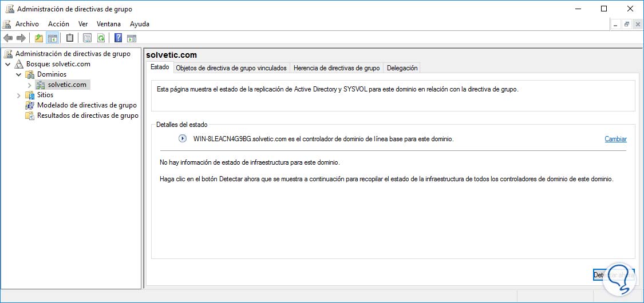Screen dimensions: 644x303
Task: Select Administración de directivas de grupo root node
Action: pyautogui.click(x=73, y=54)
